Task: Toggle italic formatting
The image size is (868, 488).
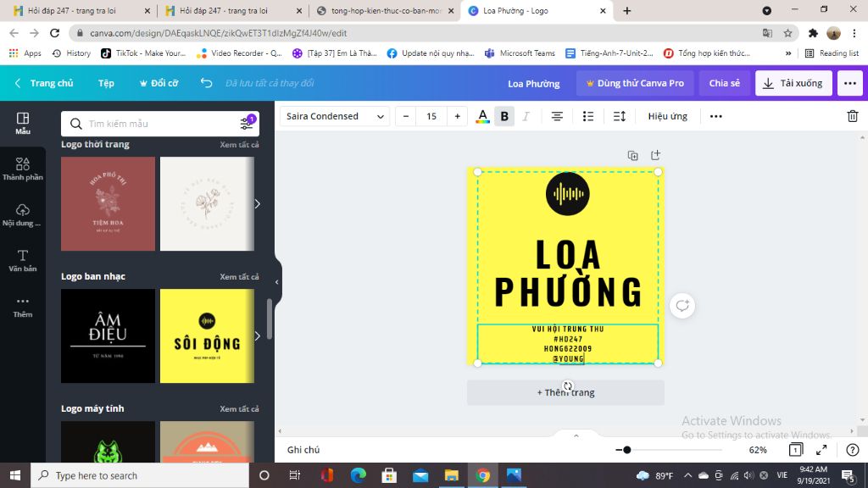Action: pyautogui.click(x=526, y=116)
